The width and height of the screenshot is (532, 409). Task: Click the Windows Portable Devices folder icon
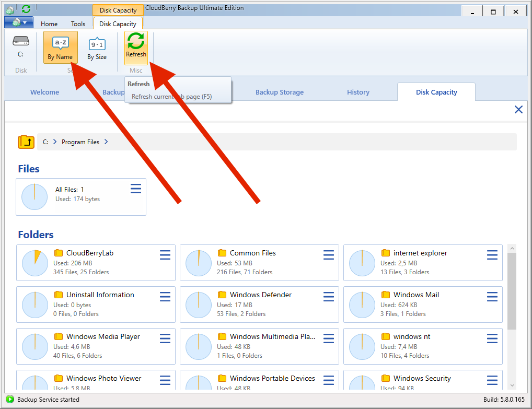pos(222,378)
